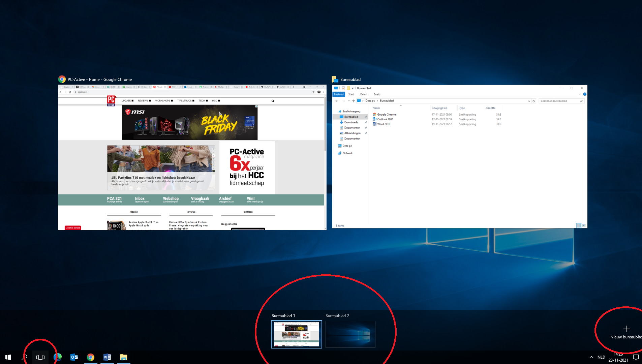The image size is (642, 364).
Task: Select Deze pc in navigation pane
Action: pos(347,146)
